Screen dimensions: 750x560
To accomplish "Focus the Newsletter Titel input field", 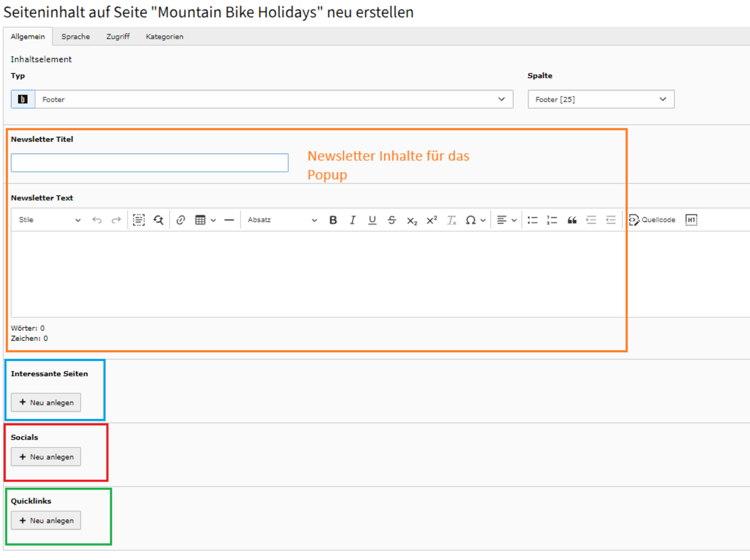I will tap(149, 163).
